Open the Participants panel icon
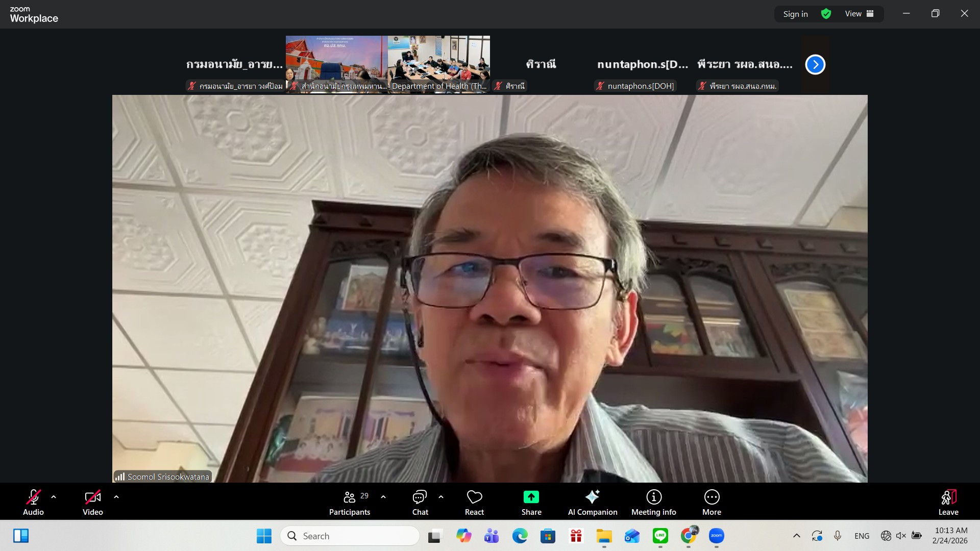980x551 pixels. [350, 497]
